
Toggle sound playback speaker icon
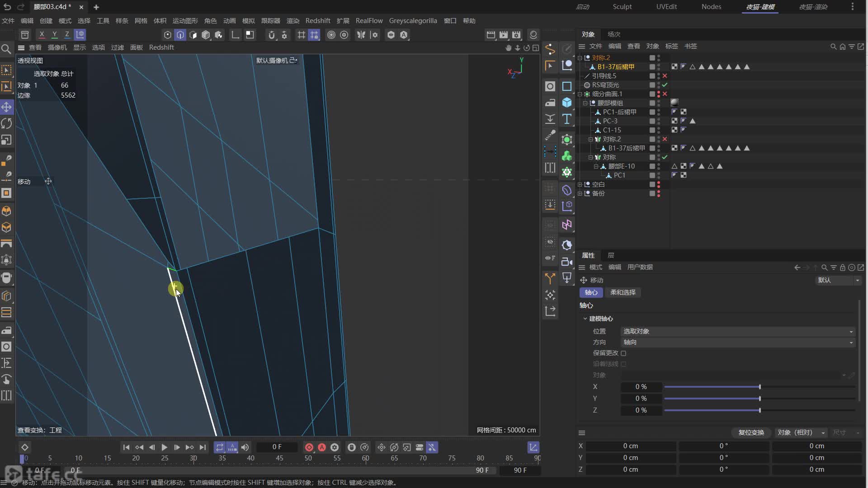pyautogui.click(x=245, y=447)
